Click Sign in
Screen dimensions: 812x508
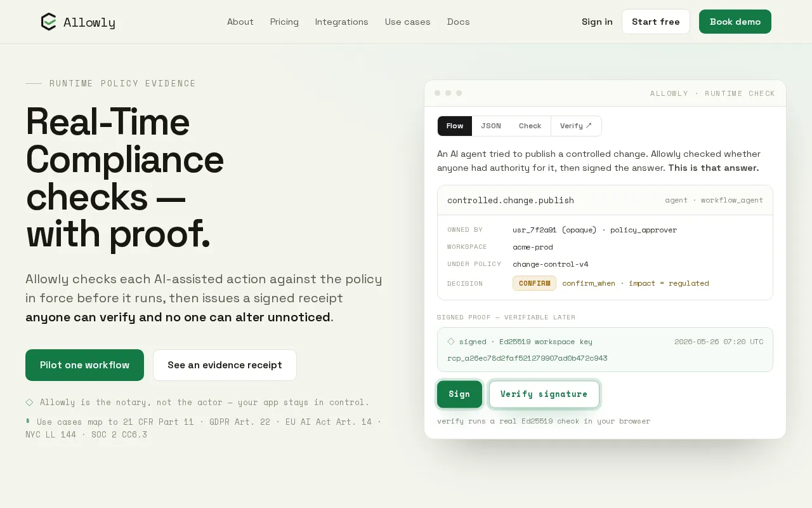[597, 22]
